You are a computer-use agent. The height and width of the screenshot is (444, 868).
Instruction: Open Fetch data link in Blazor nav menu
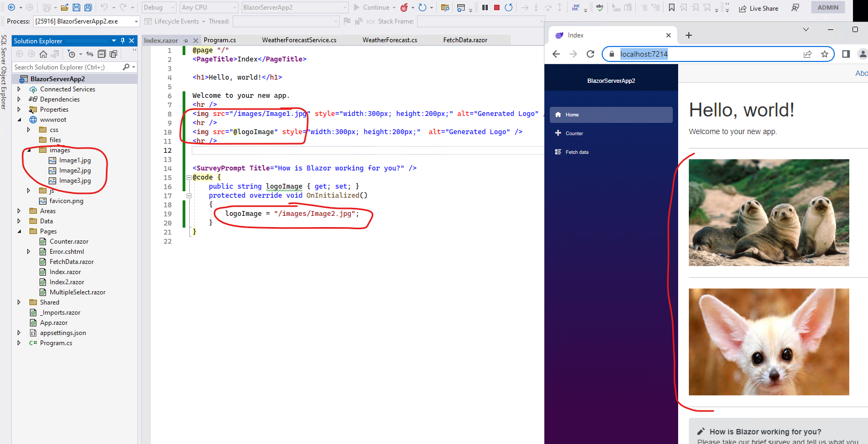(x=611, y=152)
